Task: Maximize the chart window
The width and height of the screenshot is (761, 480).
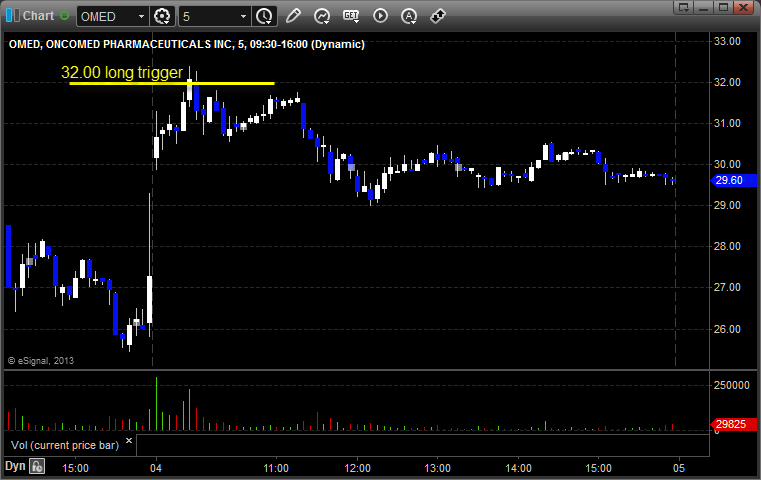Action: pos(724,7)
